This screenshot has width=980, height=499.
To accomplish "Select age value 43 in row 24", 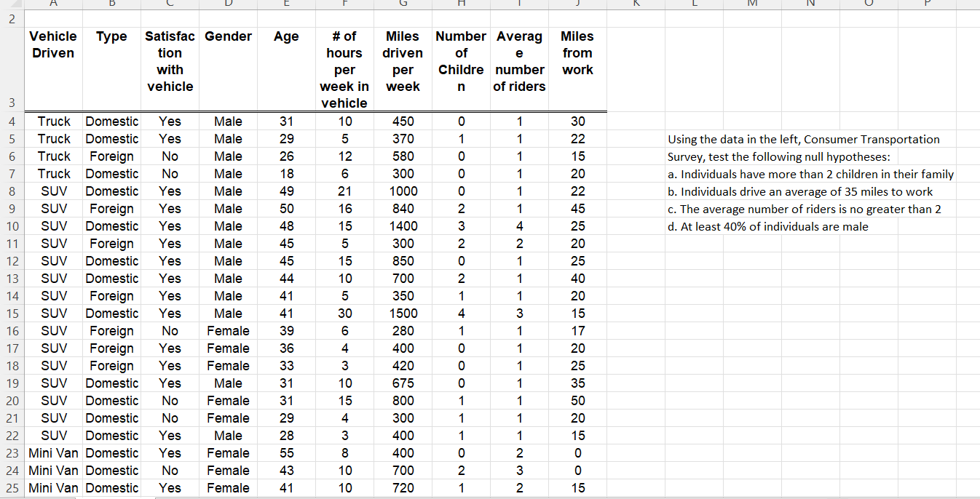I will click(x=286, y=471).
